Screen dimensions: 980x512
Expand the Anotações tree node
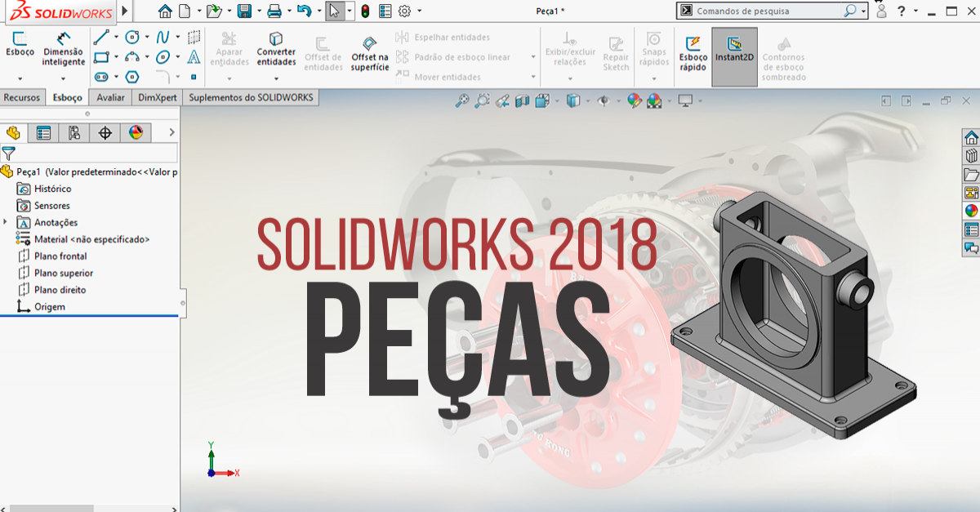[x=7, y=222]
